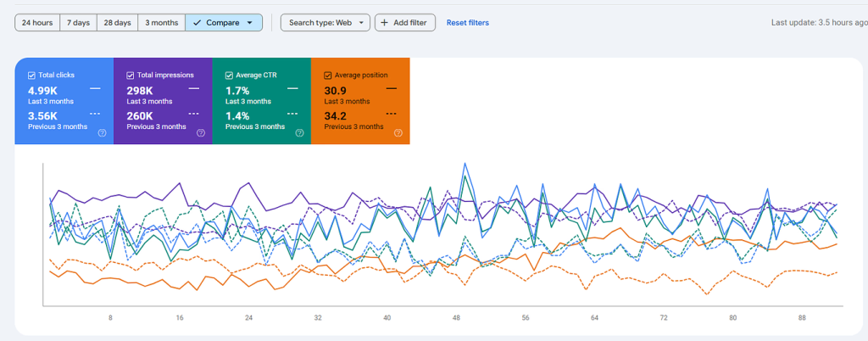Click the chart x-axis label 64

tap(594, 318)
